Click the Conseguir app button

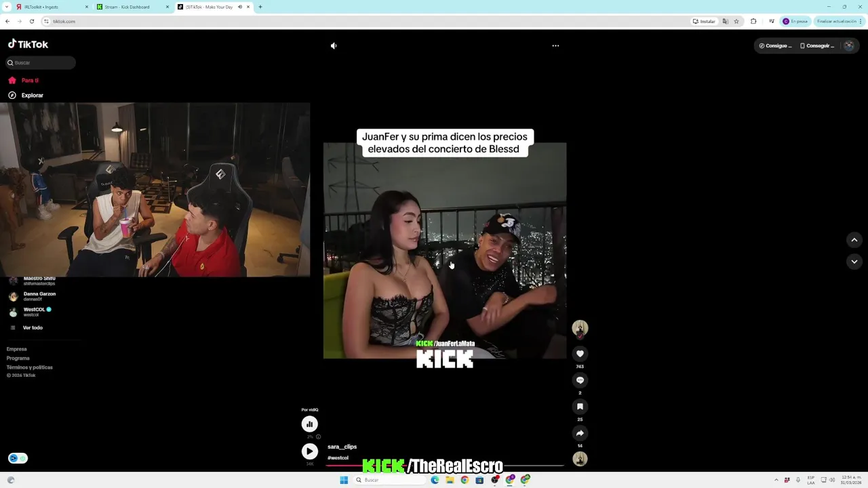coord(817,45)
